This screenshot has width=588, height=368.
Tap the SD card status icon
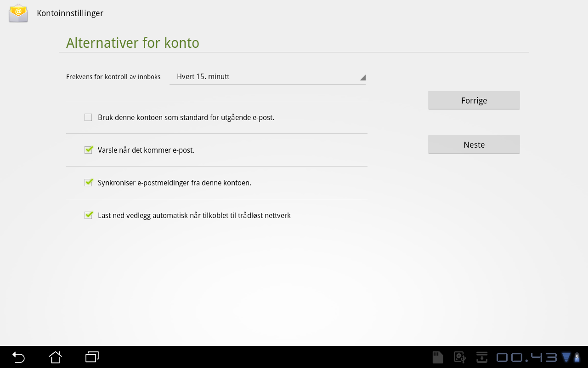click(438, 357)
